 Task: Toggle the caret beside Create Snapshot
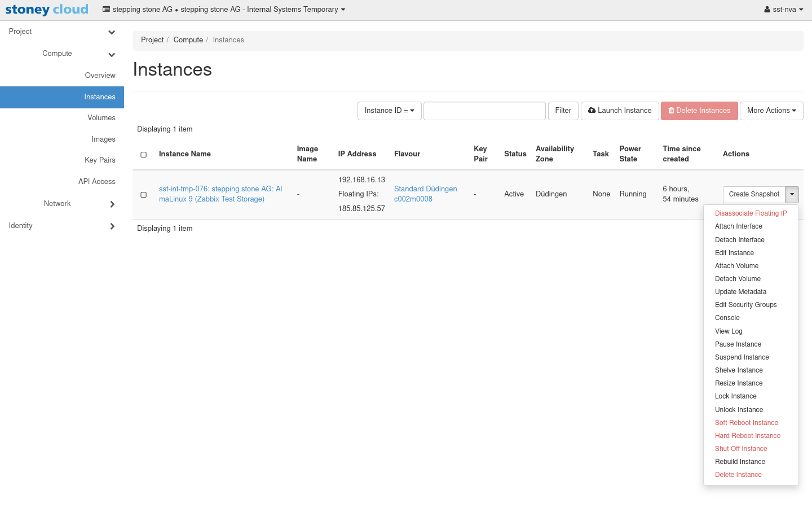coord(792,194)
